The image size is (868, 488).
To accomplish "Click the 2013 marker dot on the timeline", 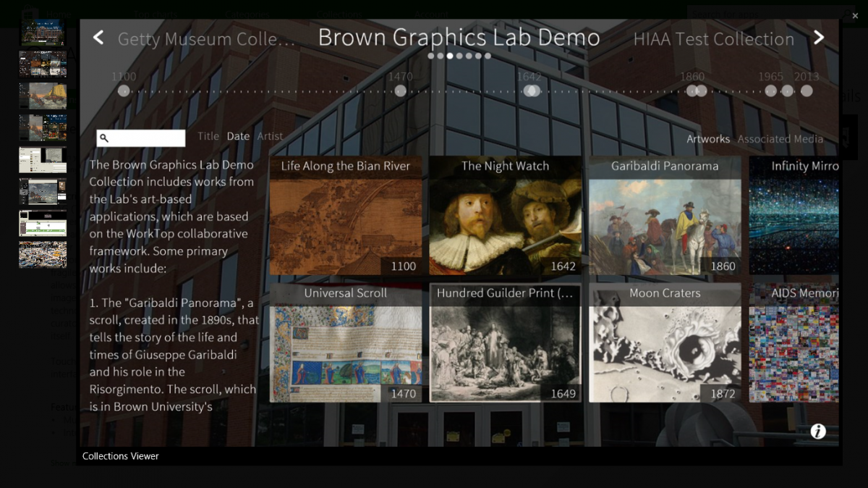I will pos(807,91).
